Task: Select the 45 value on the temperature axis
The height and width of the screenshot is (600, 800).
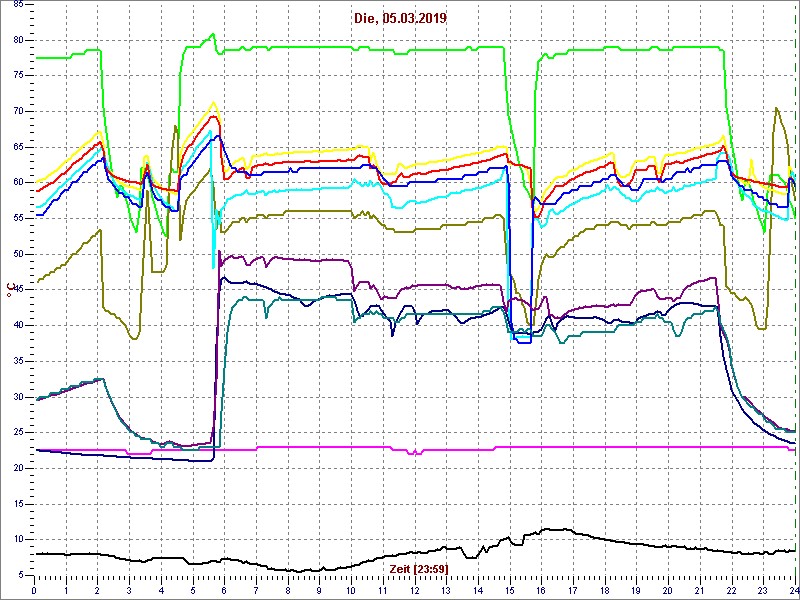Action: point(17,290)
